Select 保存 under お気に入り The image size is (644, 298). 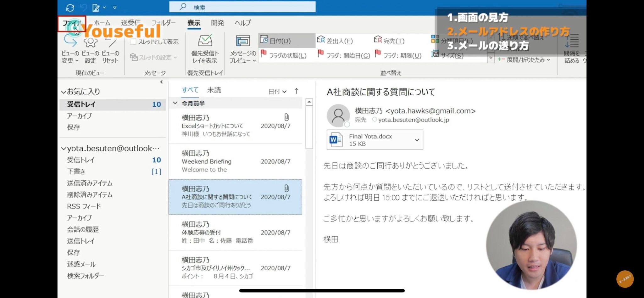click(x=74, y=127)
